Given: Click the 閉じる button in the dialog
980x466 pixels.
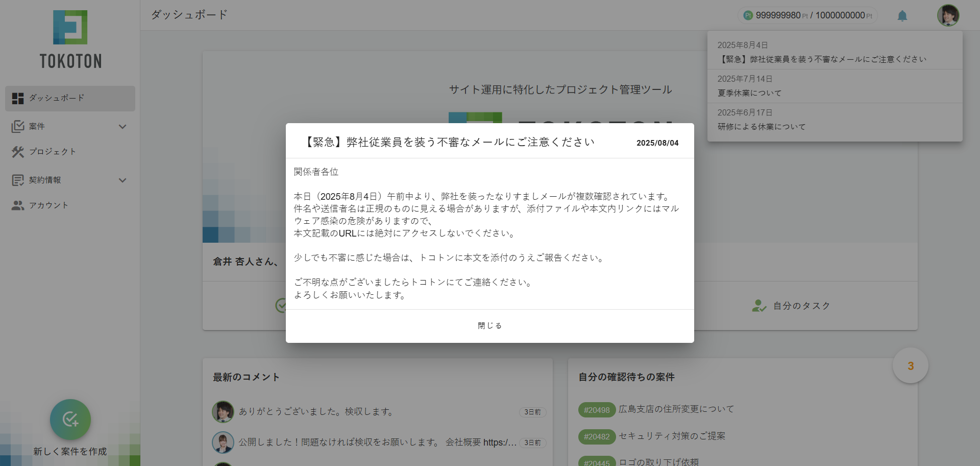Looking at the screenshot, I should click(489, 325).
